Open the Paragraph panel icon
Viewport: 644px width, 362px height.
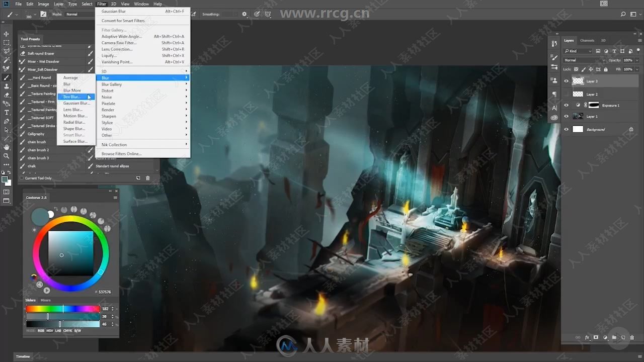click(x=554, y=94)
